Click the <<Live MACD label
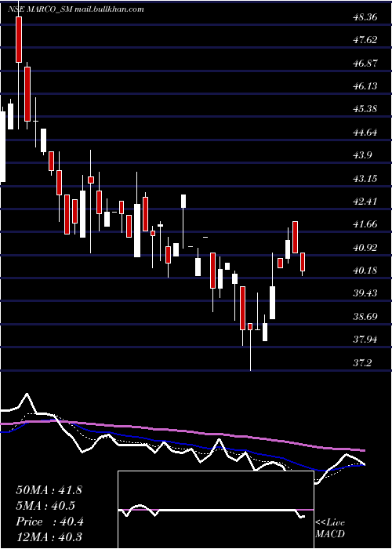392x549 pixels. 330,528
